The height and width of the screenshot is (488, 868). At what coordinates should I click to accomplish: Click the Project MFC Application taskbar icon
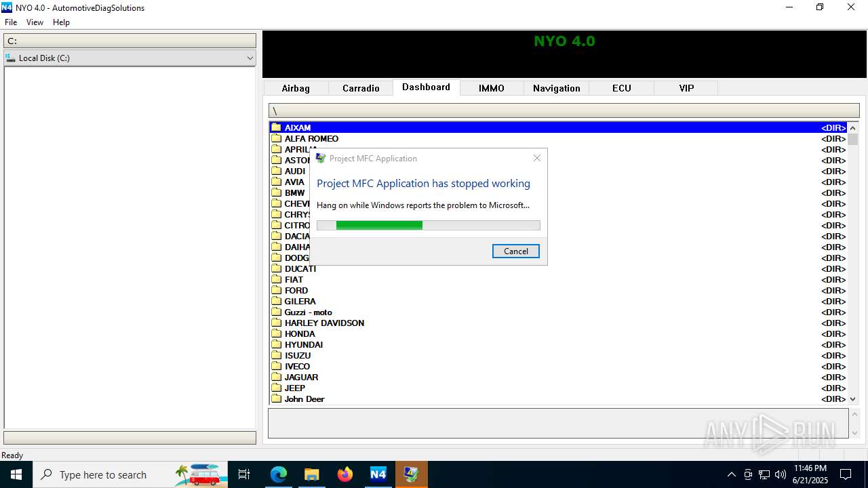point(411,474)
